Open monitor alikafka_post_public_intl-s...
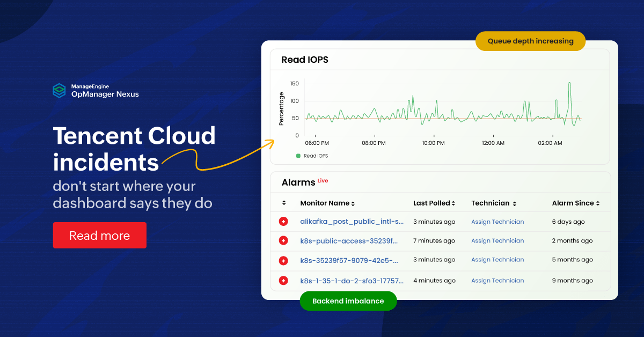Screen dimensions: 644x337 (x=352, y=221)
